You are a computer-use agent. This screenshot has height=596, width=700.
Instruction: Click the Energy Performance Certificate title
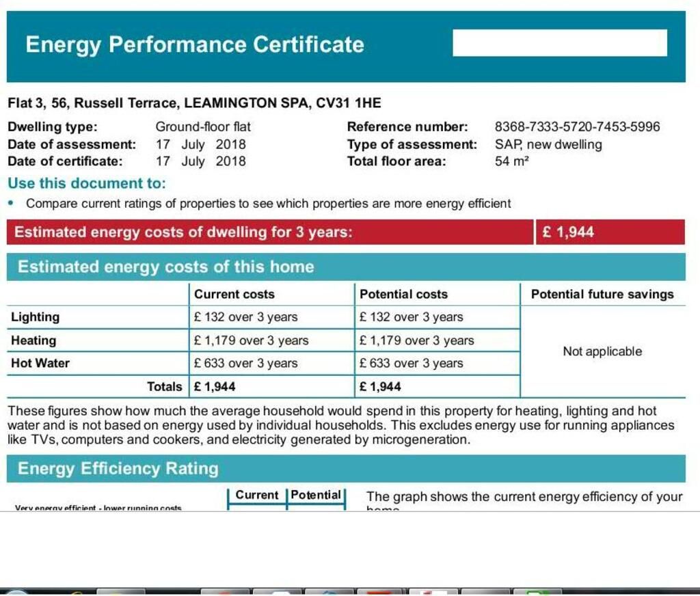tap(195, 44)
